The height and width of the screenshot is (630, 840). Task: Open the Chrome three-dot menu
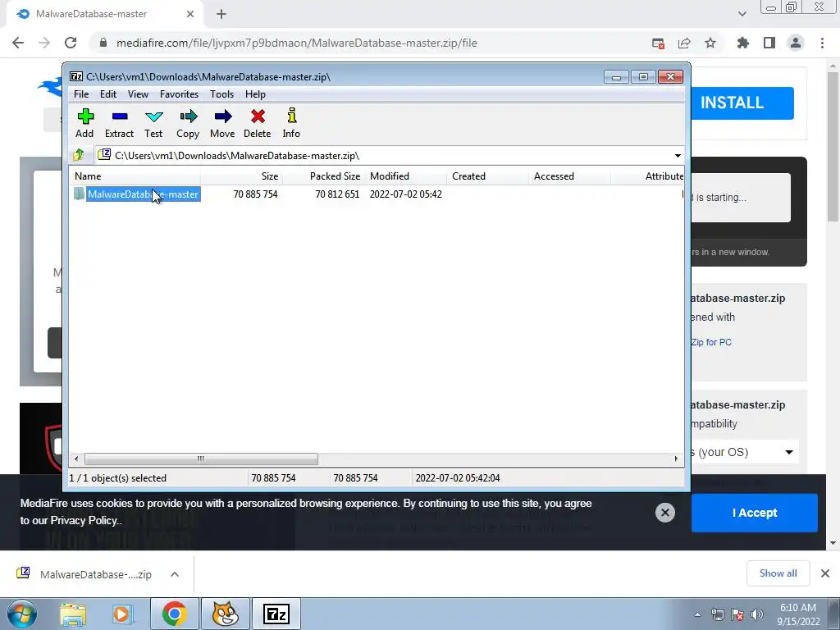[822, 43]
